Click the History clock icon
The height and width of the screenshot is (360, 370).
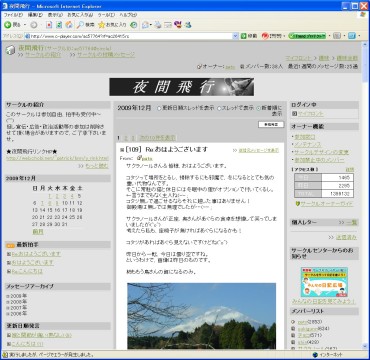[x=134, y=25]
